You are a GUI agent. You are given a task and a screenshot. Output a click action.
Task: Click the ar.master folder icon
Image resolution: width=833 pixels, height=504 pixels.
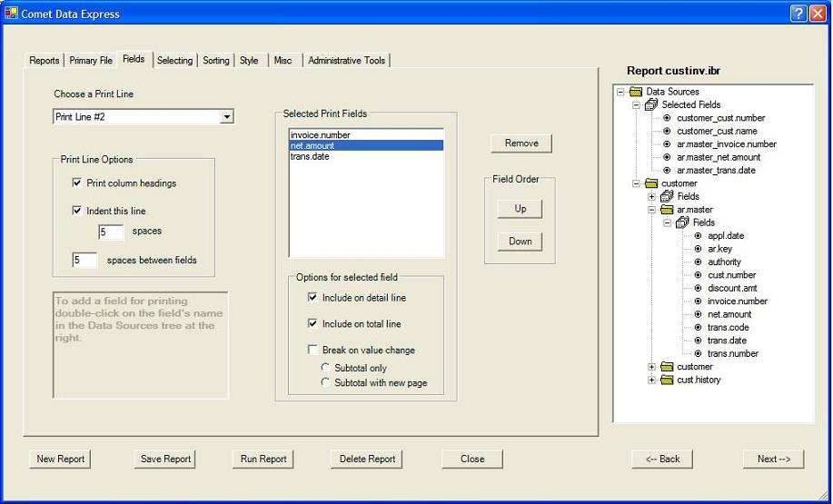point(667,210)
